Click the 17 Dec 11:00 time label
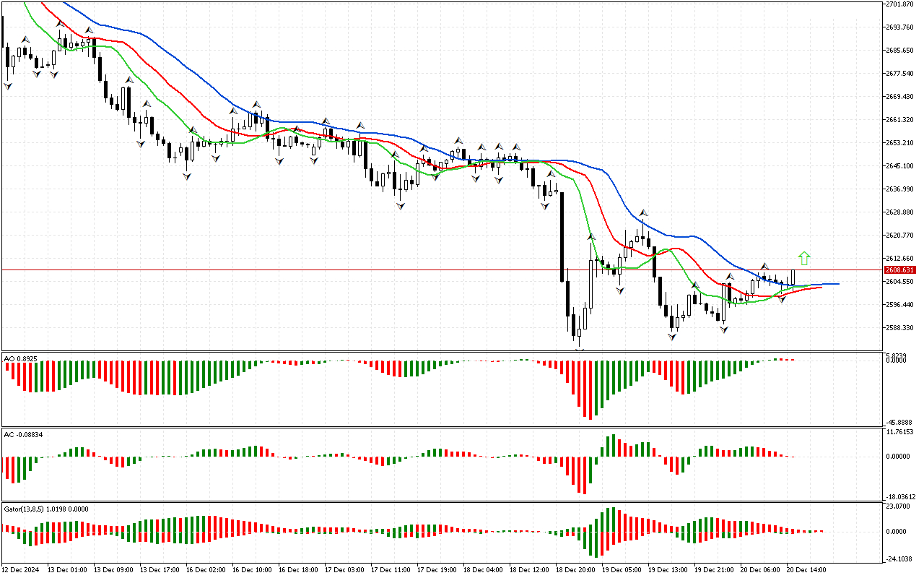This screenshot has height=578, width=924. coord(391,570)
